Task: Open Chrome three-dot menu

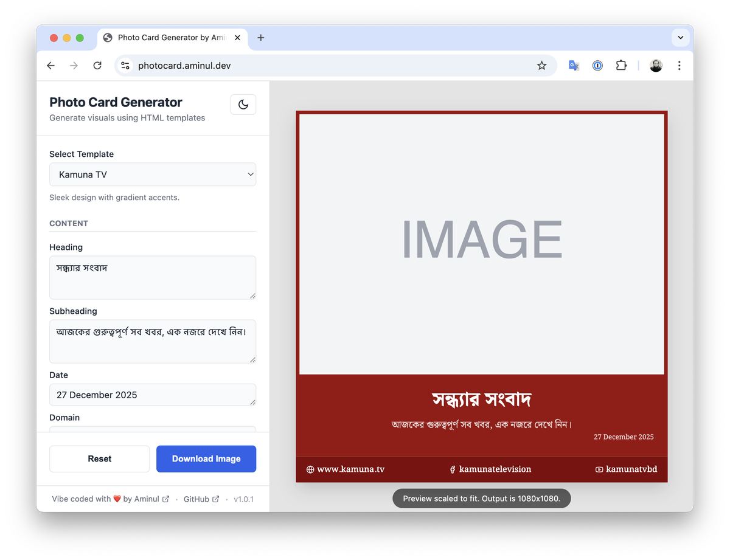Action: pyautogui.click(x=679, y=66)
